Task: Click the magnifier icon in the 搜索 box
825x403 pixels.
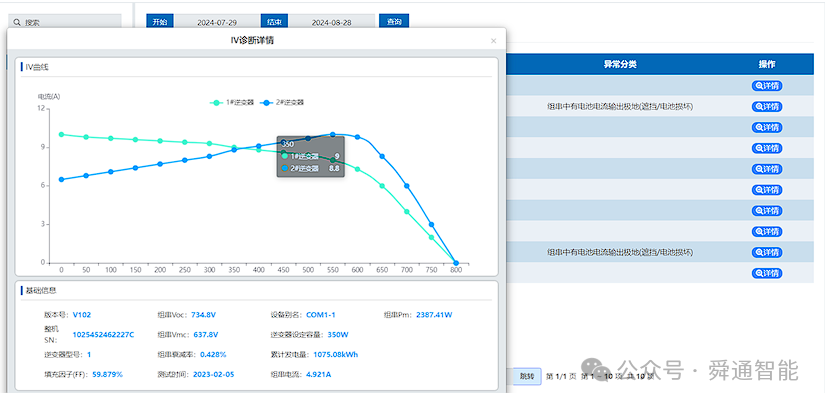Action: pos(17,23)
